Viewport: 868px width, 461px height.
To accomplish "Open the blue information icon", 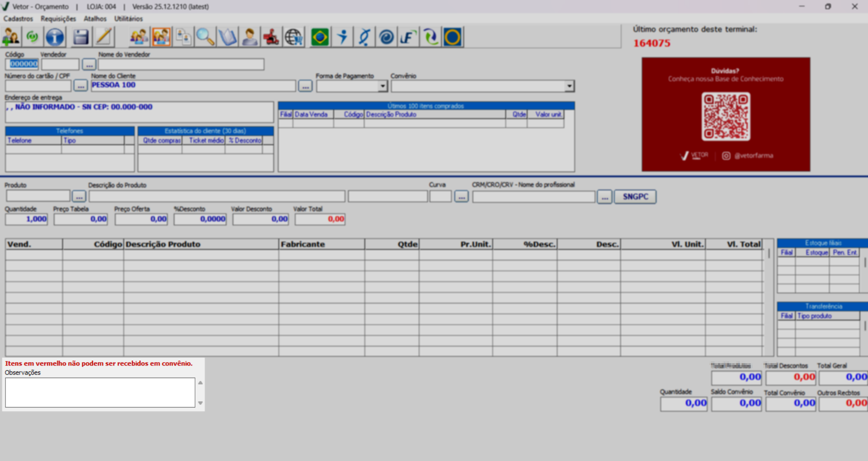I will click(55, 37).
